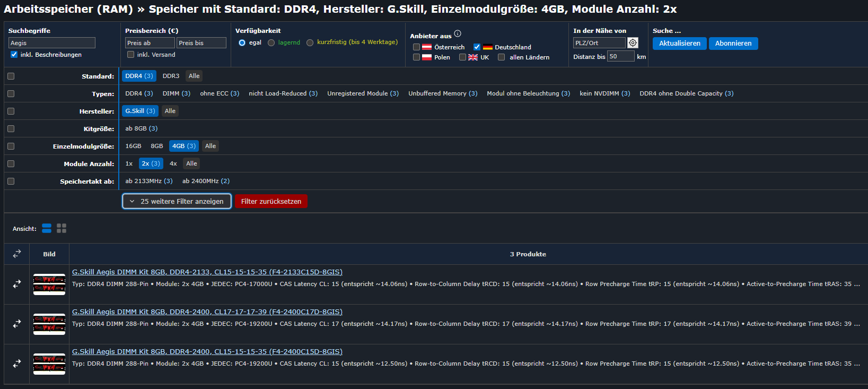Select Alle in Standard filter row
The image size is (868, 389).
pyautogui.click(x=194, y=76)
